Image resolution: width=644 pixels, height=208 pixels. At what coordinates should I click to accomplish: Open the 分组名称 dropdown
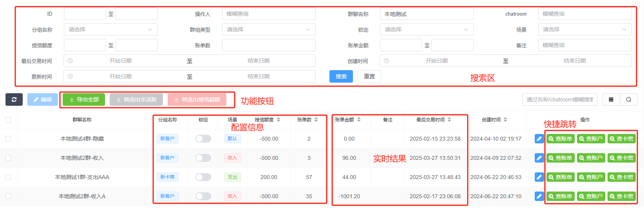[110, 29]
